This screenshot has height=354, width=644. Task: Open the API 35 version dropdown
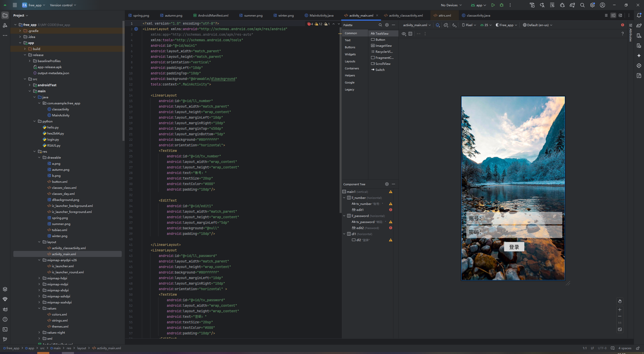tap(486, 25)
